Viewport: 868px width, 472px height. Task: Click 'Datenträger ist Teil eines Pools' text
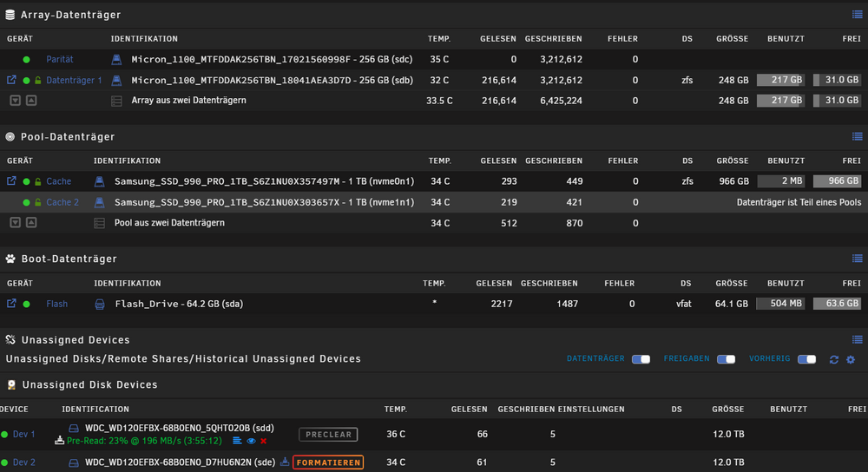click(799, 202)
